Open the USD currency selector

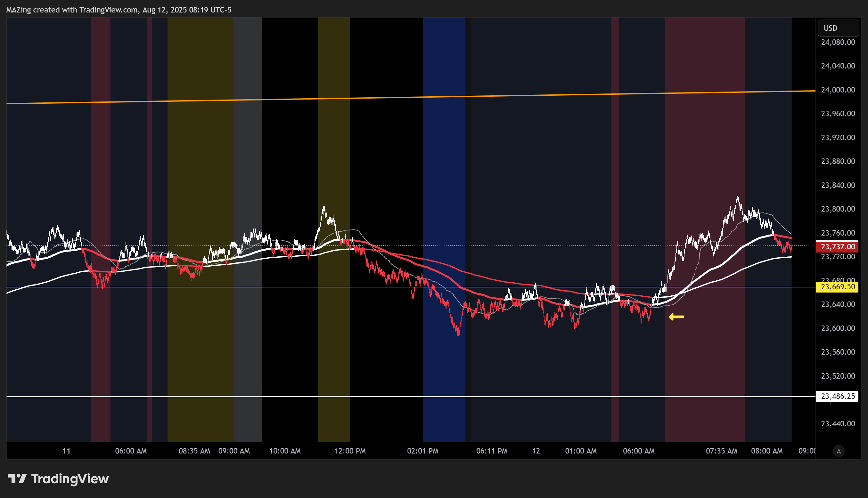(x=838, y=28)
